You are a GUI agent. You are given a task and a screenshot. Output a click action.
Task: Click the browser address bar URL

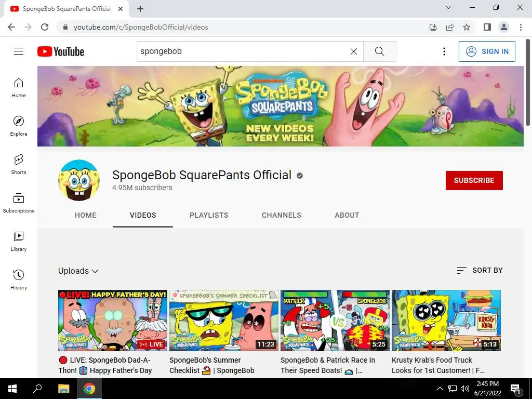point(141,27)
